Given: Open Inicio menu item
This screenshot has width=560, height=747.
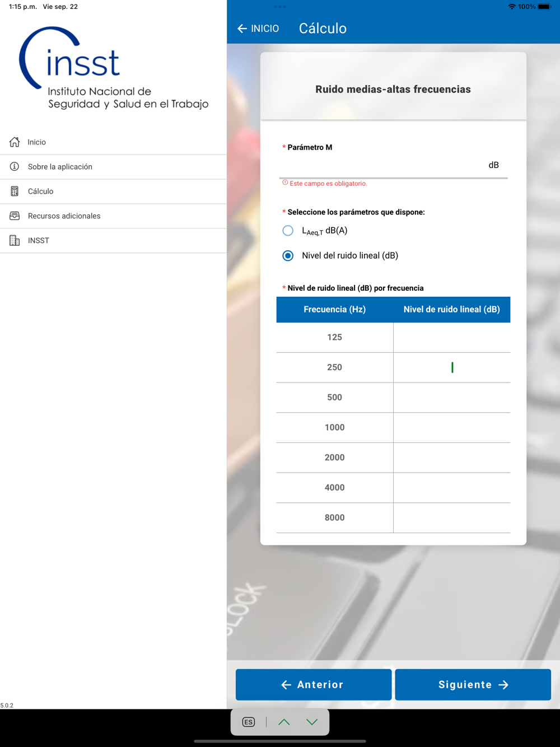Looking at the screenshot, I should point(113,142).
